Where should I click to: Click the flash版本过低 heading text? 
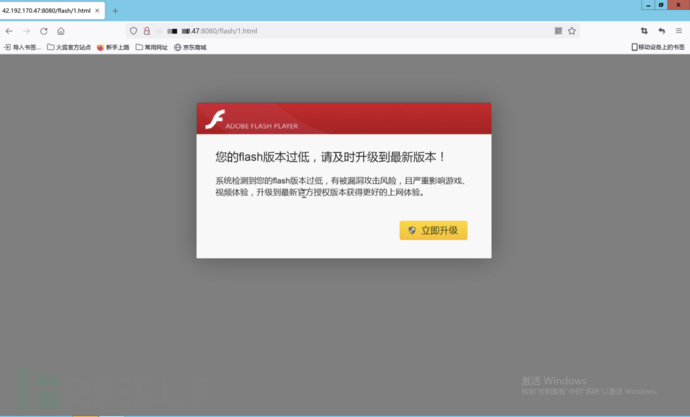click(330, 157)
